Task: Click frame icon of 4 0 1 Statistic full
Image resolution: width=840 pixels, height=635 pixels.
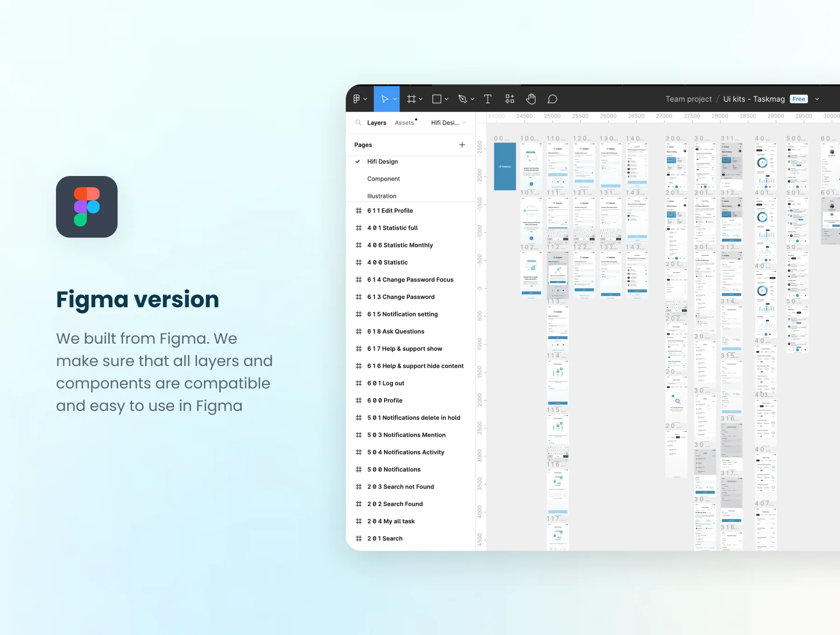Action: [358, 228]
